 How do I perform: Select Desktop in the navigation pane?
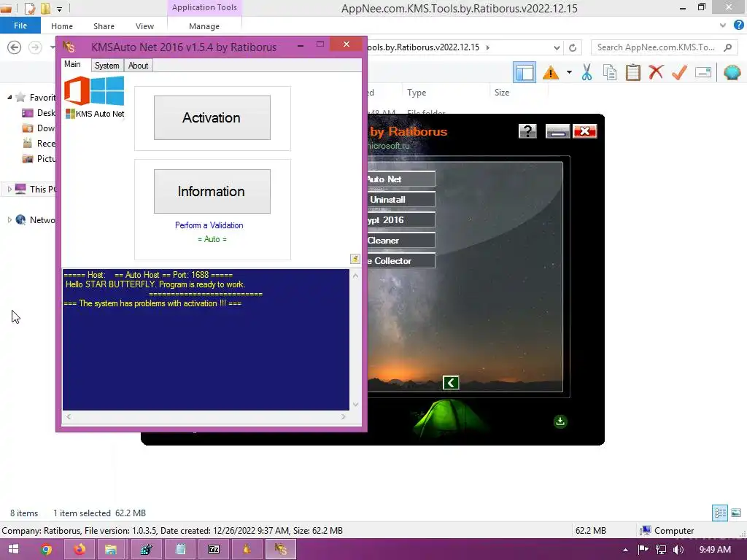pos(39,113)
